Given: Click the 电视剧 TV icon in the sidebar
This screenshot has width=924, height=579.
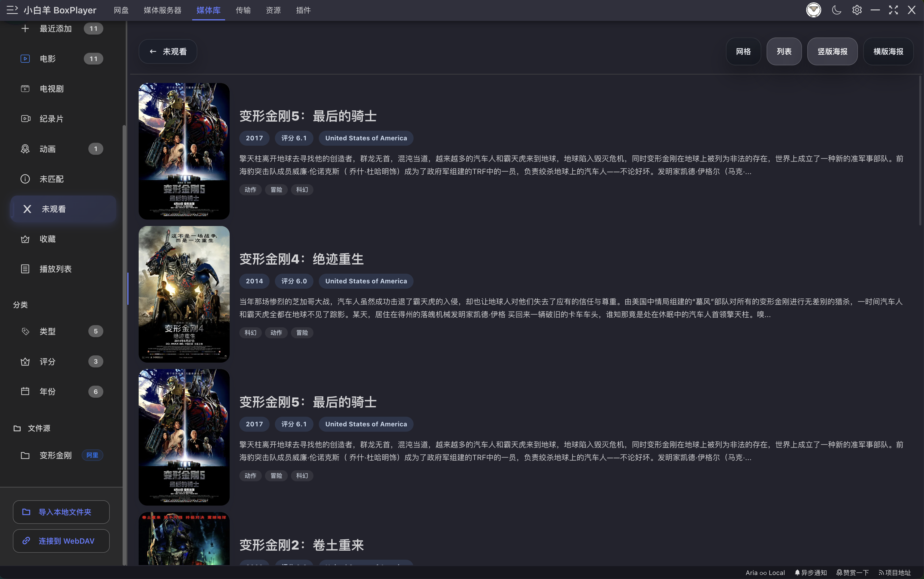Looking at the screenshot, I should [x=25, y=89].
